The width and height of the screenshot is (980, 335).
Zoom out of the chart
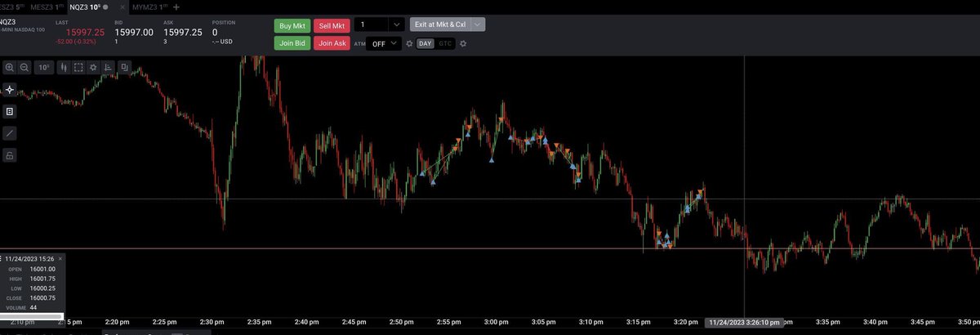click(24, 67)
